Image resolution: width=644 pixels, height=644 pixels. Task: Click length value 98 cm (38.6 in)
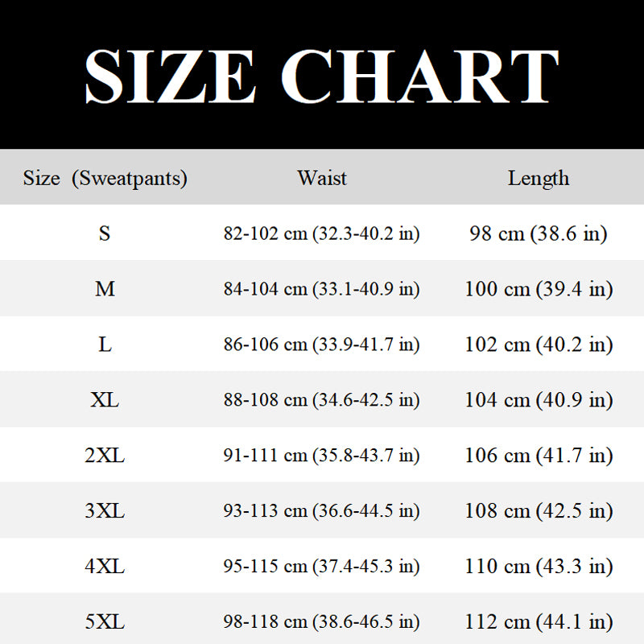pos(538,234)
